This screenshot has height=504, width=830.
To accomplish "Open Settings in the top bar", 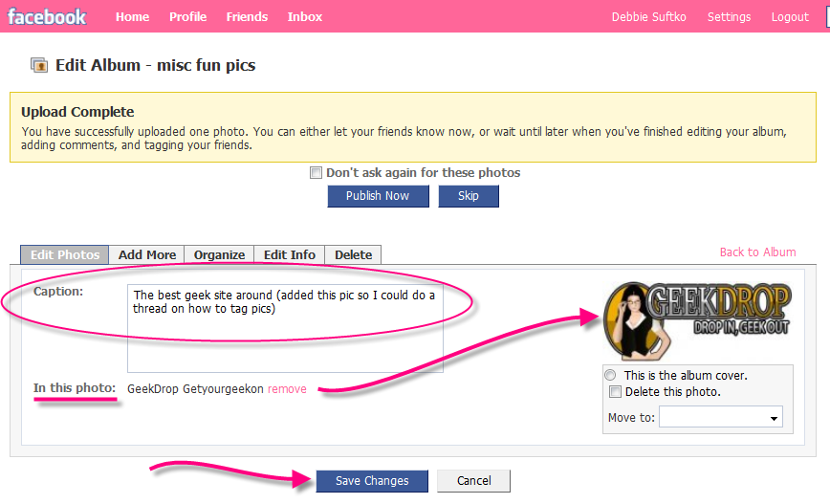I will (x=729, y=17).
